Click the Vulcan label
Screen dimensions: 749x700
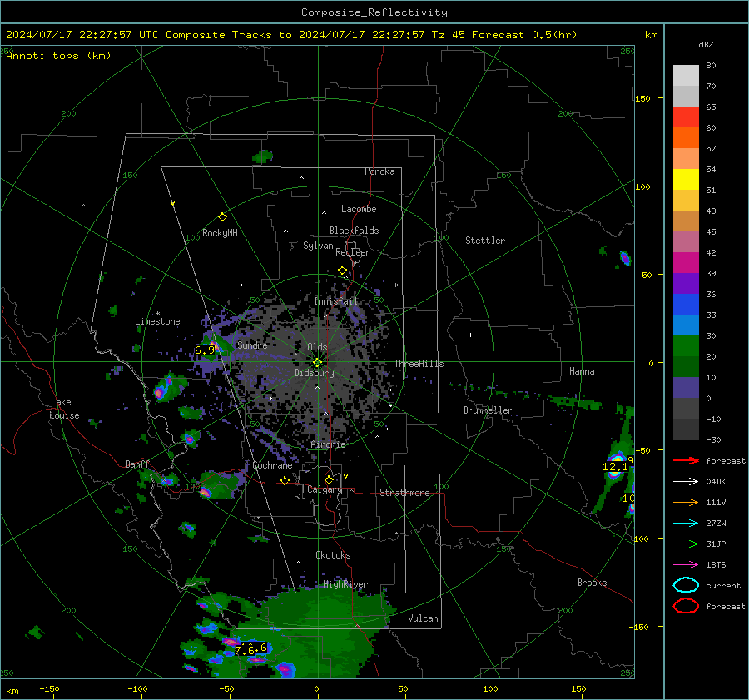pos(423,618)
